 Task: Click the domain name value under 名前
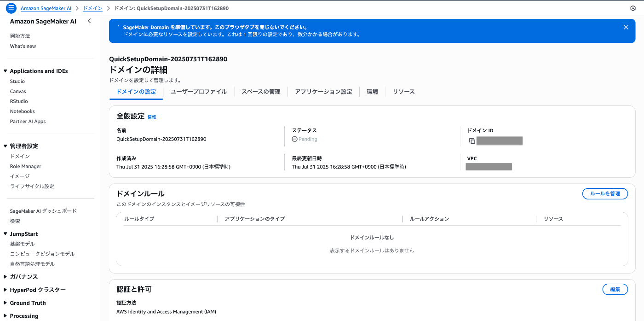(x=161, y=139)
